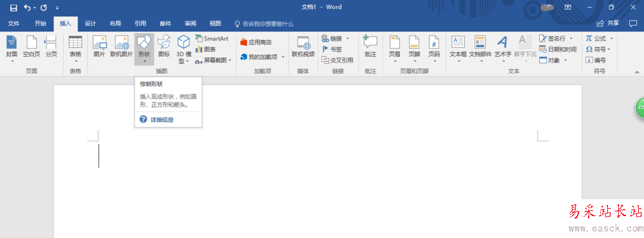Click the 共享 share button
The width and height of the screenshot is (644, 238).
(x=608, y=23)
